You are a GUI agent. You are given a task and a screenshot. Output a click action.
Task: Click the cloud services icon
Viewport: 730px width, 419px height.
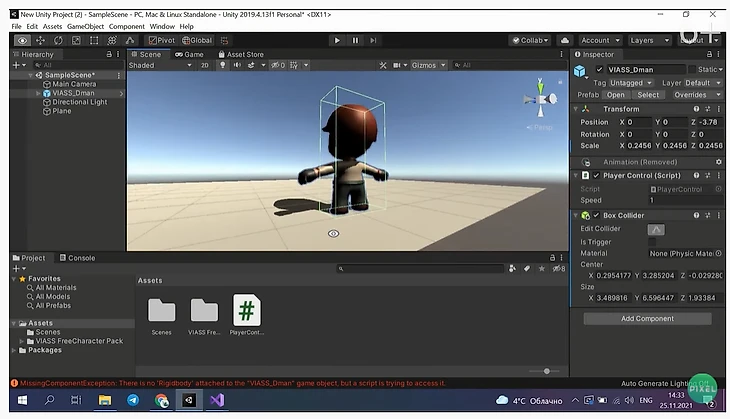coord(563,40)
